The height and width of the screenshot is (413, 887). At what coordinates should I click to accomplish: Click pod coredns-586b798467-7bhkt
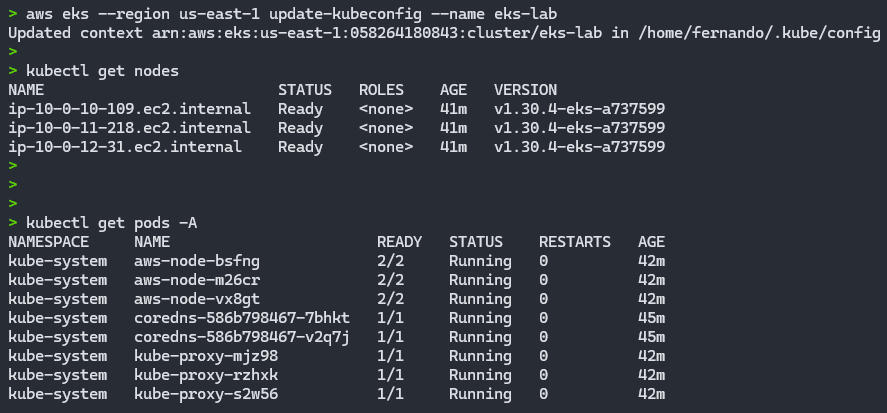point(242,318)
